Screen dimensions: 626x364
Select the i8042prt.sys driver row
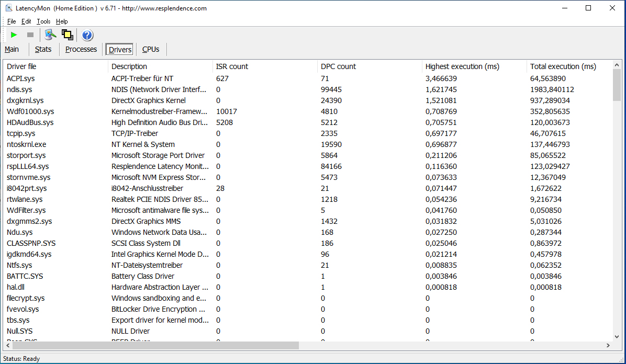[x=308, y=188]
